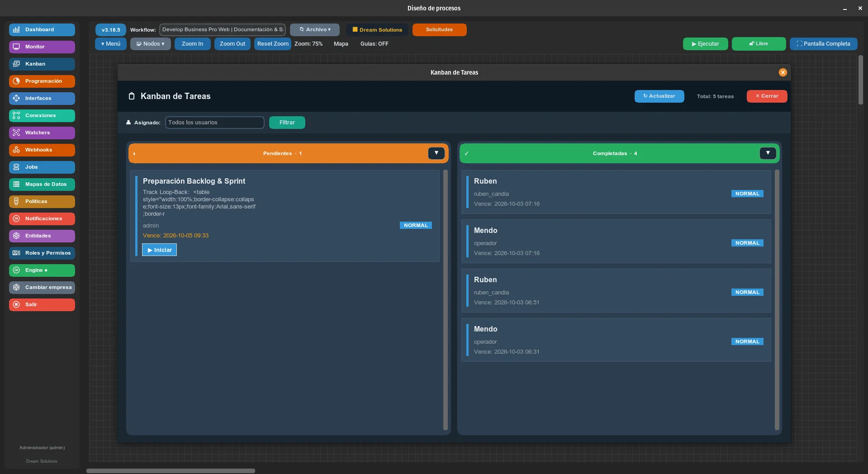Open the Solicitudes tab
The image size is (868, 474).
pos(439,30)
